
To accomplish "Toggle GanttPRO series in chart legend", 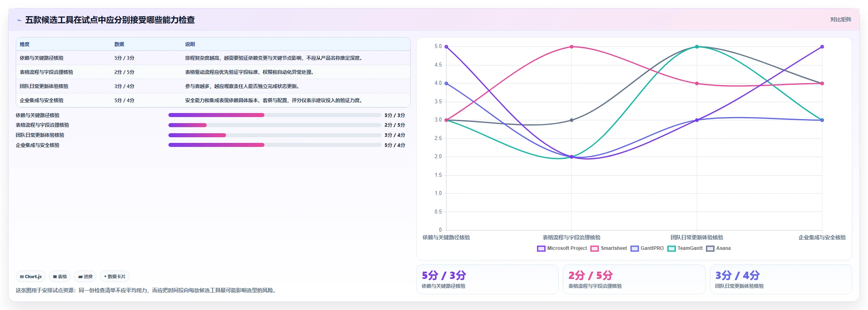I will (647, 248).
